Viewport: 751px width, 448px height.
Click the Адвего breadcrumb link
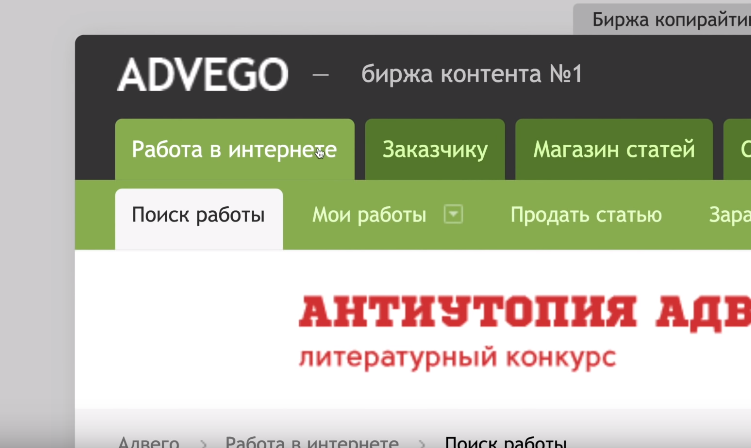coord(149,442)
